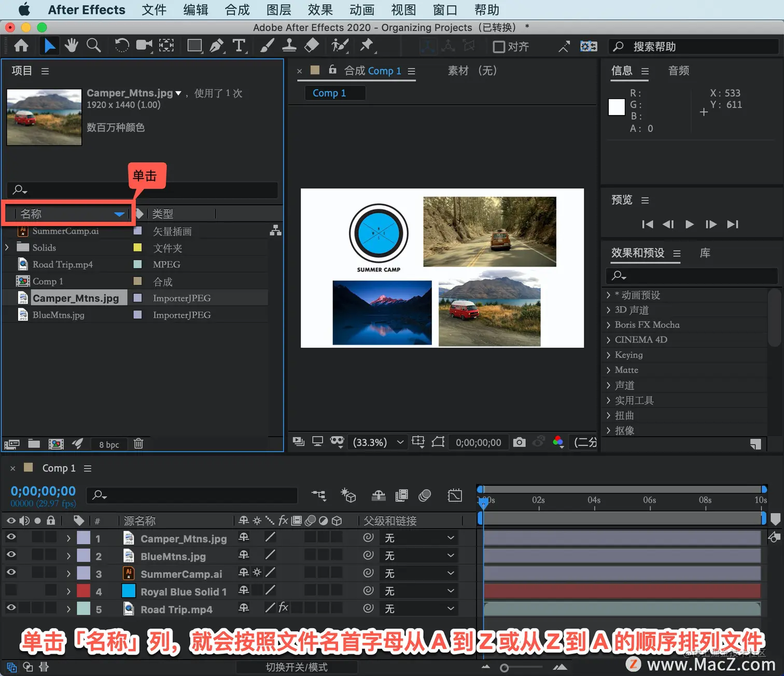The width and height of the screenshot is (784, 676).
Task: Jump to the first frame in preview
Action: tap(647, 224)
